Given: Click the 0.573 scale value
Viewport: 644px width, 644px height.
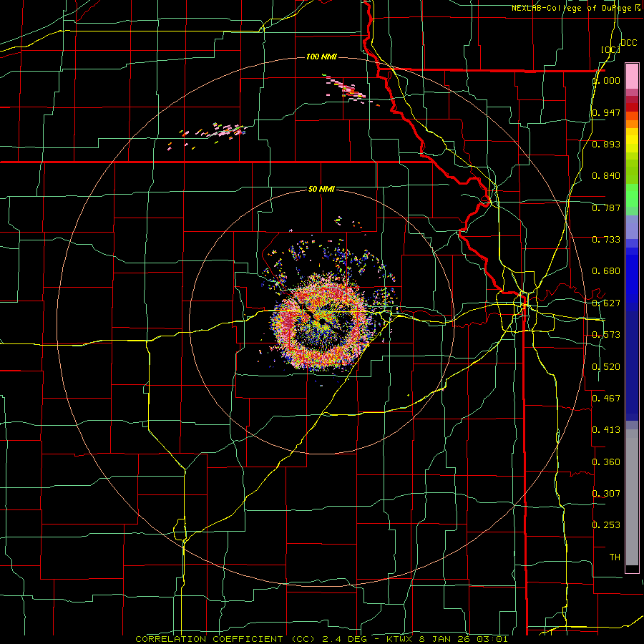Looking at the screenshot, I should click(606, 335).
